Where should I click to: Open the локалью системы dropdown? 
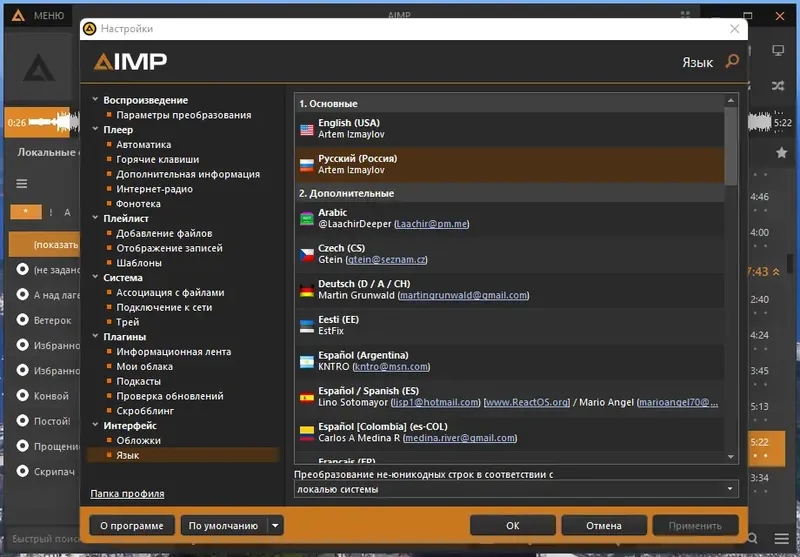pos(516,489)
